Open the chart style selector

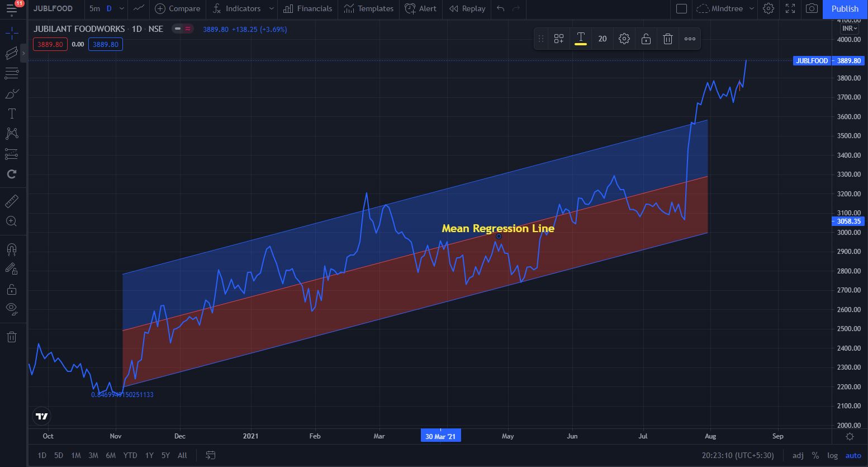pos(139,8)
